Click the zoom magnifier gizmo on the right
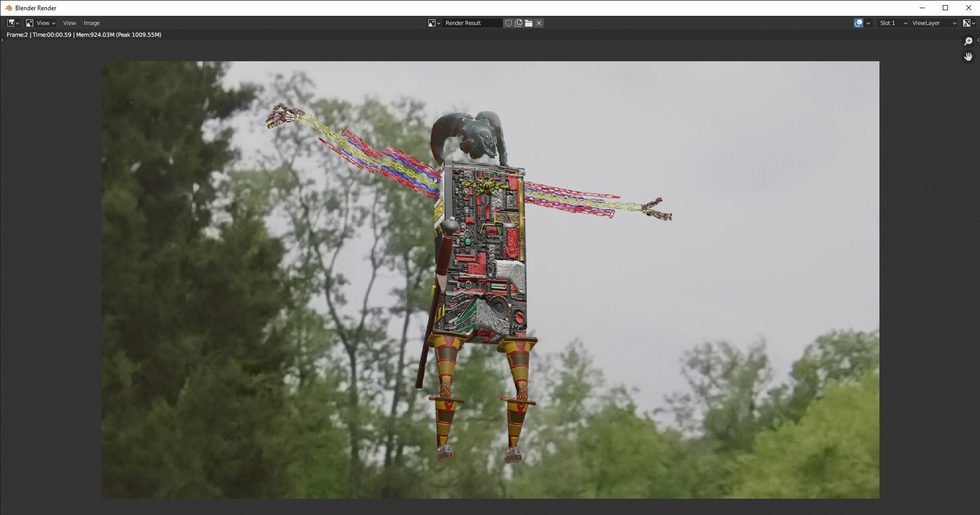The image size is (980, 515). click(968, 41)
